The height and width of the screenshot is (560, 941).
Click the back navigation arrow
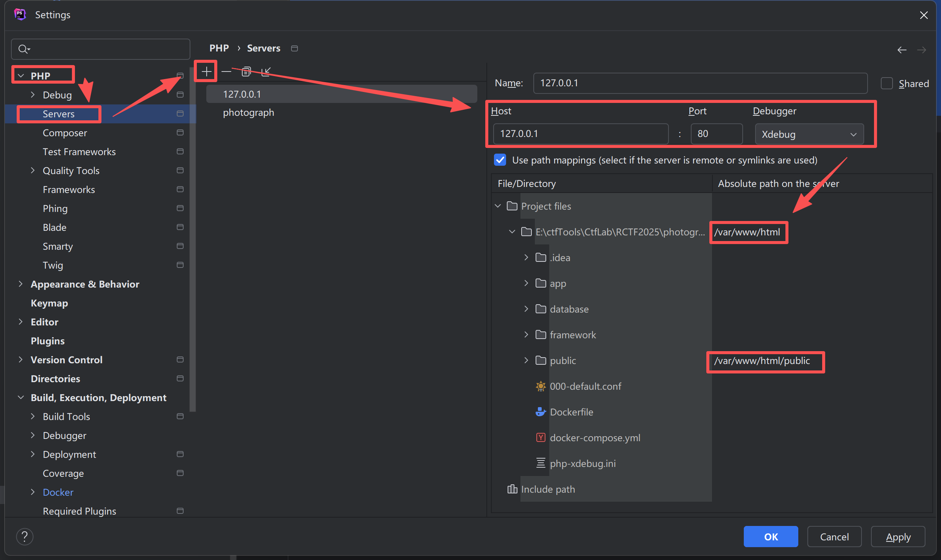point(902,50)
